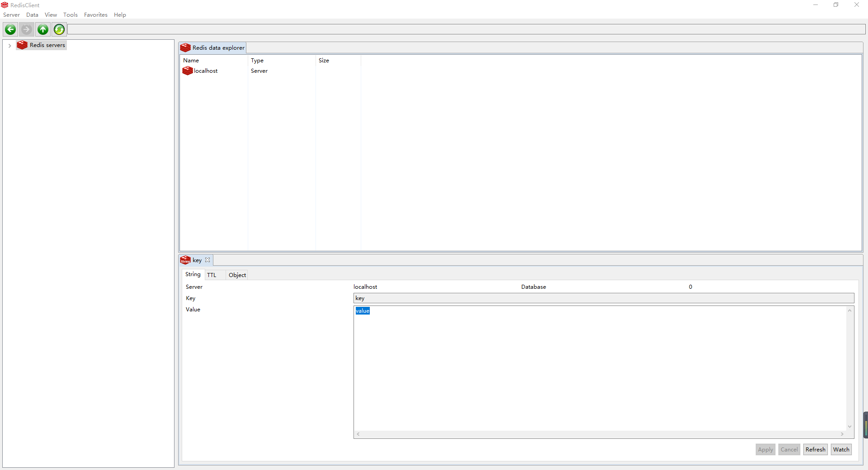Click the value area scroll left arrow
Viewport: 868px width, 470px height.
pyautogui.click(x=358, y=434)
